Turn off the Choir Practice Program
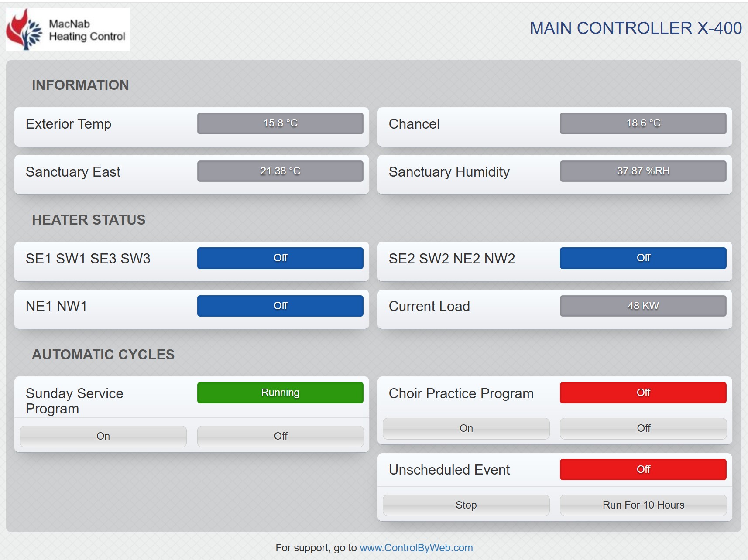The width and height of the screenshot is (748, 560). tap(643, 428)
